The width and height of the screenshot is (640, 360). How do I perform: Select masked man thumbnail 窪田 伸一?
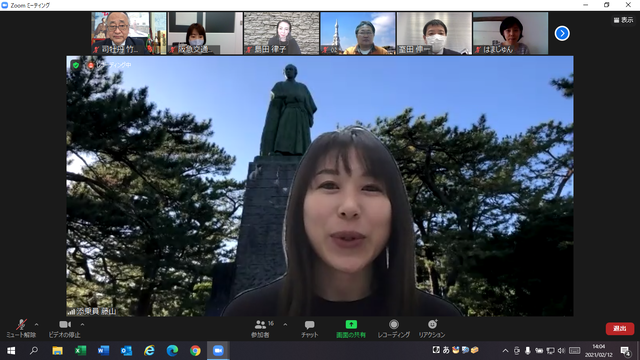(434, 33)
